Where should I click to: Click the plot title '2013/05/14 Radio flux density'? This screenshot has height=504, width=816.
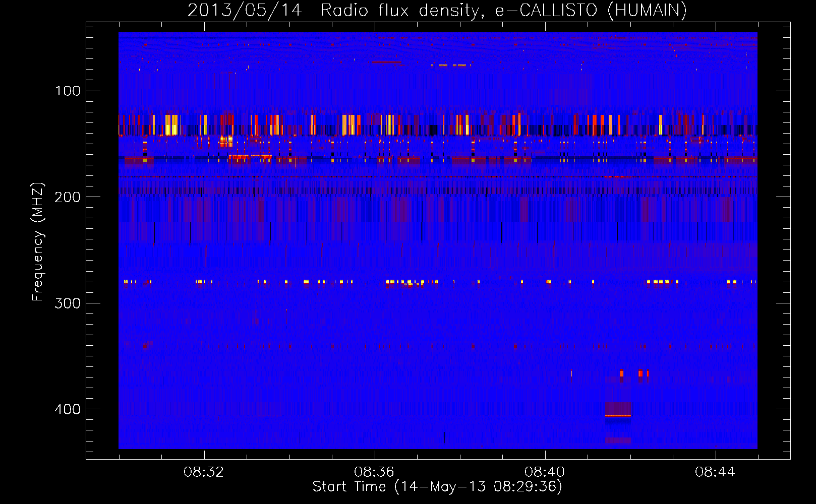(x=333, y=11)
